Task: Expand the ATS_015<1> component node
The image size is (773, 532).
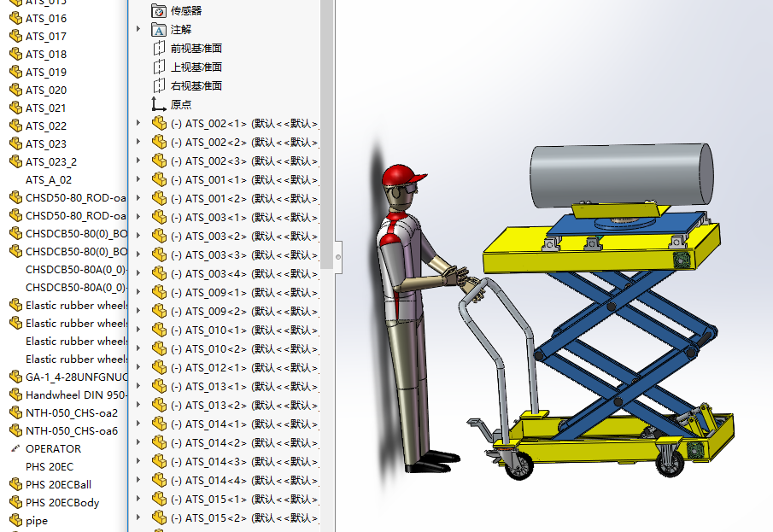Action: coord(138,499)
